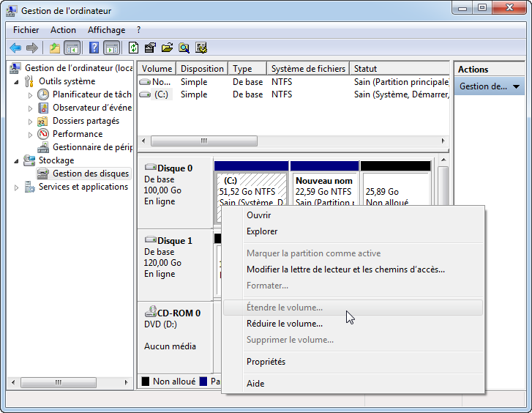Click the Up one level folder icon

pyautogui.click(x=55, y=48)
